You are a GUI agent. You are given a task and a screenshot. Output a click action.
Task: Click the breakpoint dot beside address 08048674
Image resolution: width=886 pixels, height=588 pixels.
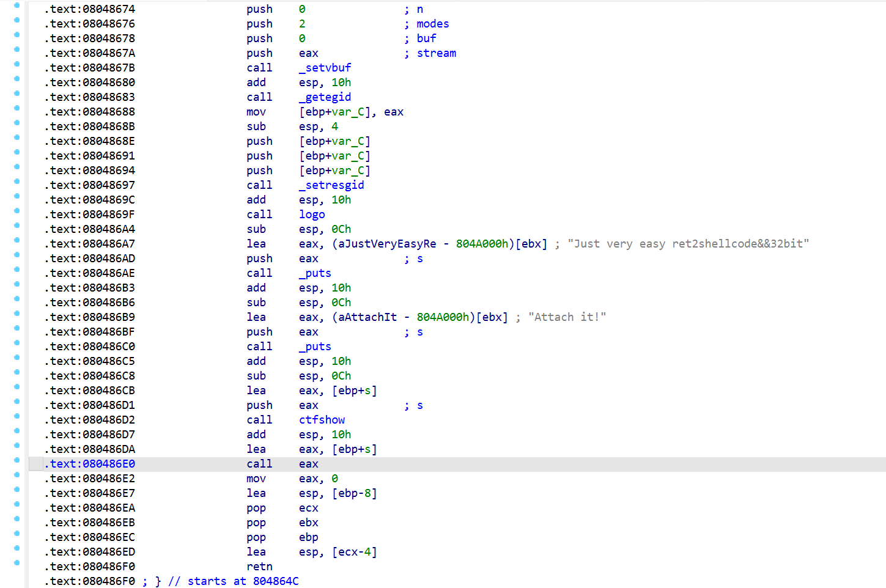(x=17, y=6)
